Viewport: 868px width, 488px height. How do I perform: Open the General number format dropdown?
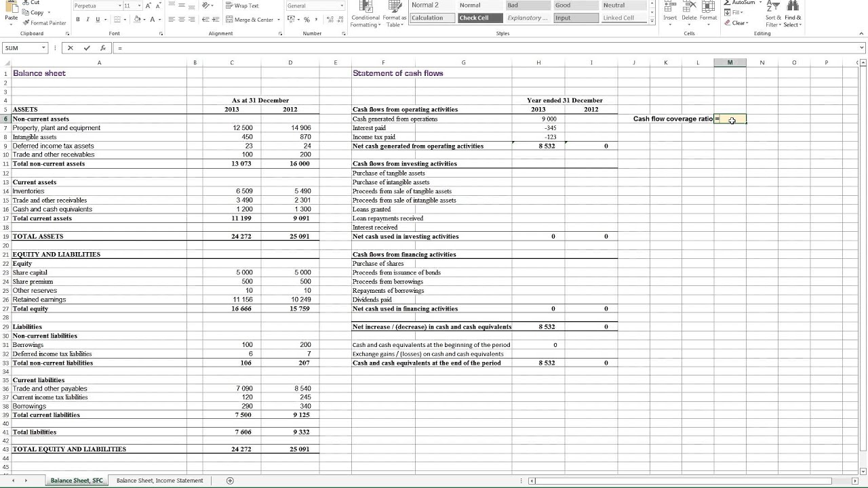click(x=341, y=5)
